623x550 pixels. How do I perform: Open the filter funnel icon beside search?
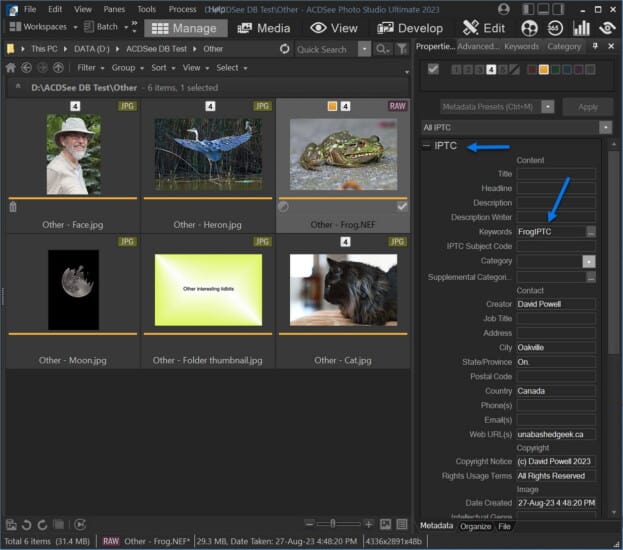point(401,48)
